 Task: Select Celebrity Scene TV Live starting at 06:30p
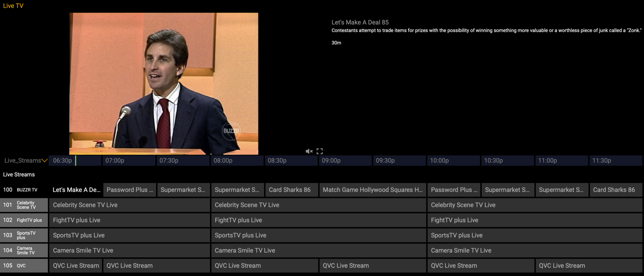click(x=130, y=205)
